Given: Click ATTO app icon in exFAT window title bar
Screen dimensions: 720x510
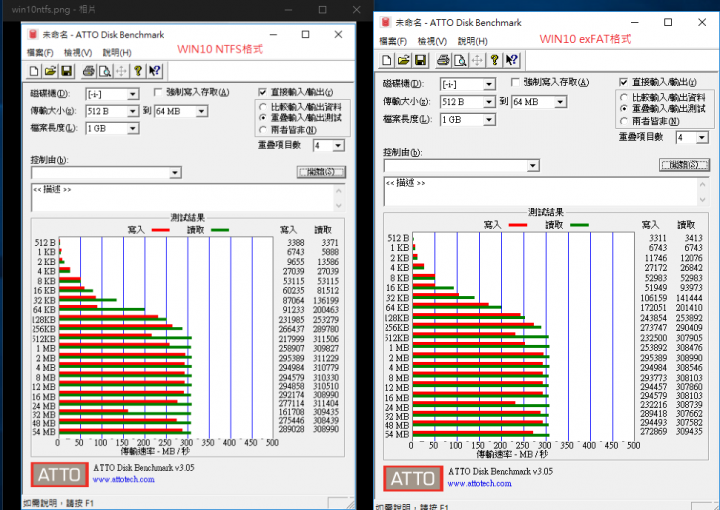Looking at the screenshot, I should pos(385,22).
